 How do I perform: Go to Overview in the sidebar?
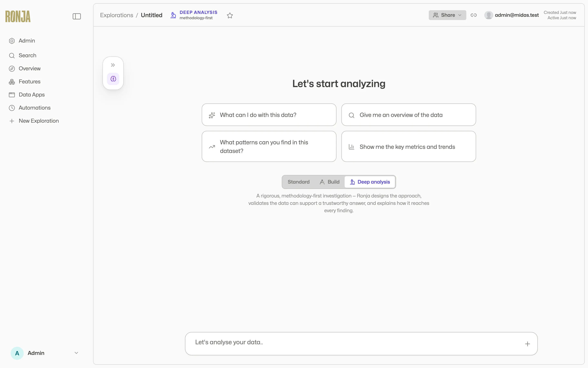25,69
